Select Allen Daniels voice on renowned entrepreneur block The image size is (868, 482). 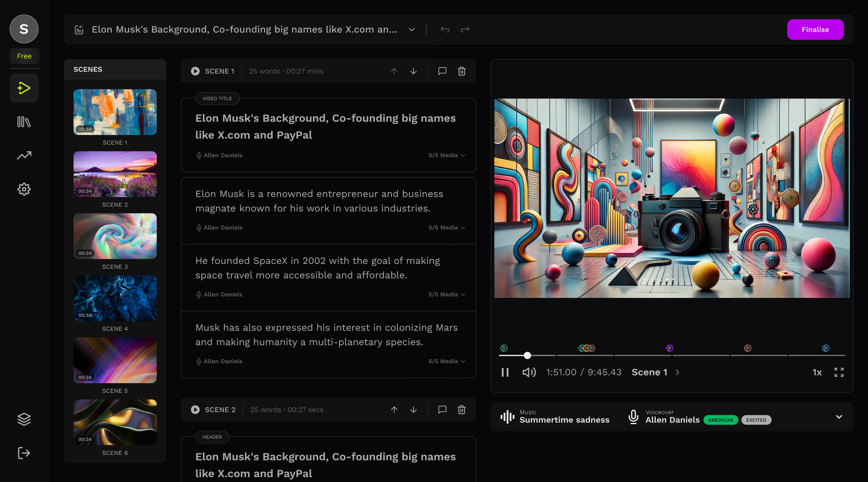tap(219, 228)
